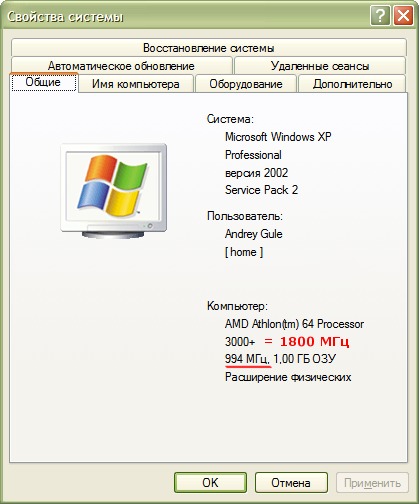Click the Компьютер: heading
Image resolution: width=419 pixels, height=504 pixels.
pyautogui.click(x=237, y=306)
